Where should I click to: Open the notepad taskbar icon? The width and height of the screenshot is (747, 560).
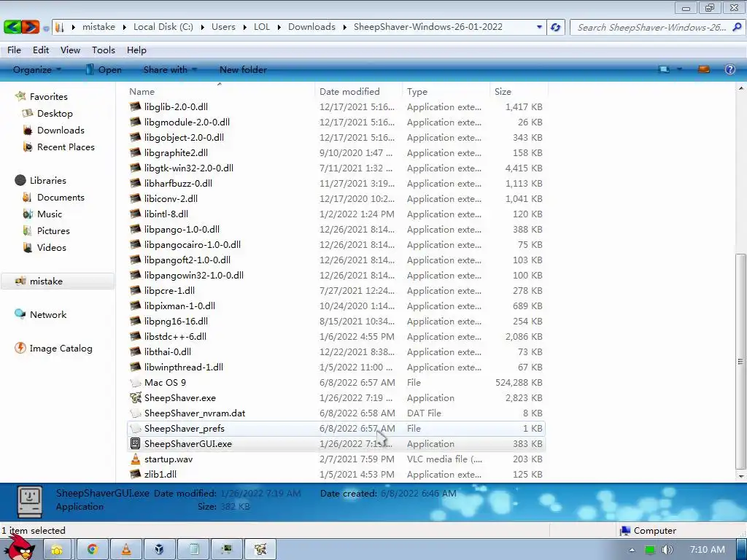click(193, 550)
